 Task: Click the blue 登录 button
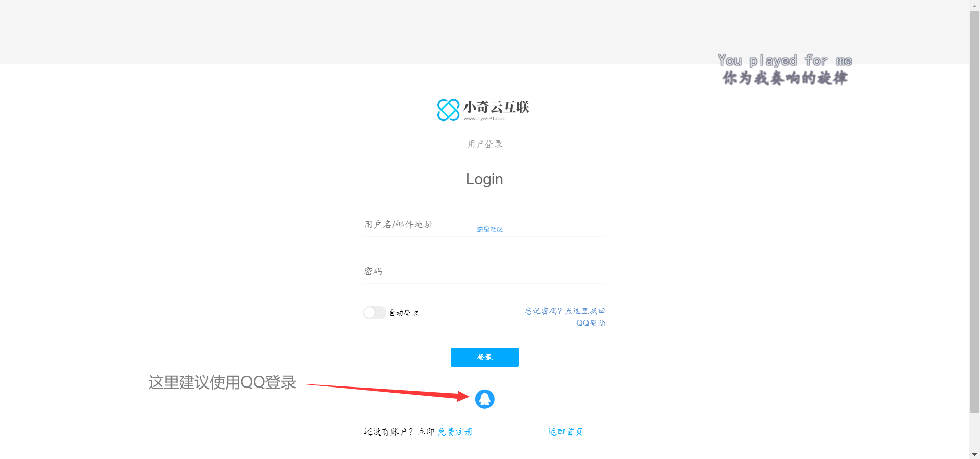pos(484,357)
